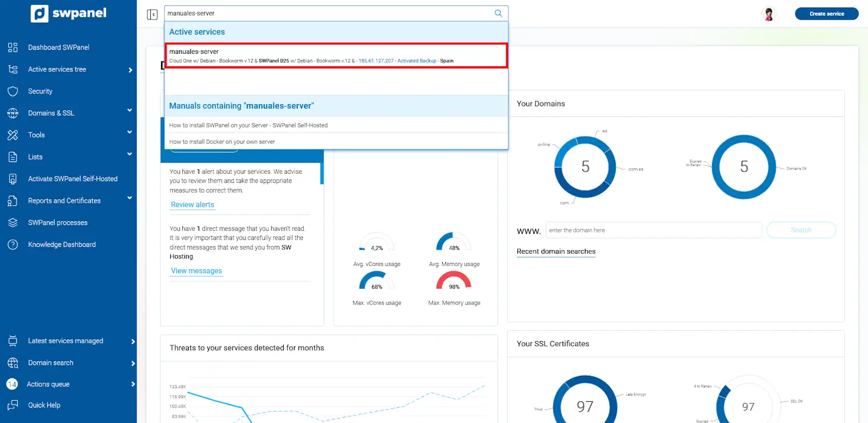This screenshot has width=868, height=423.
Task: Collapse the sidebar with the panel toggle icon
Action: (152, 14)
